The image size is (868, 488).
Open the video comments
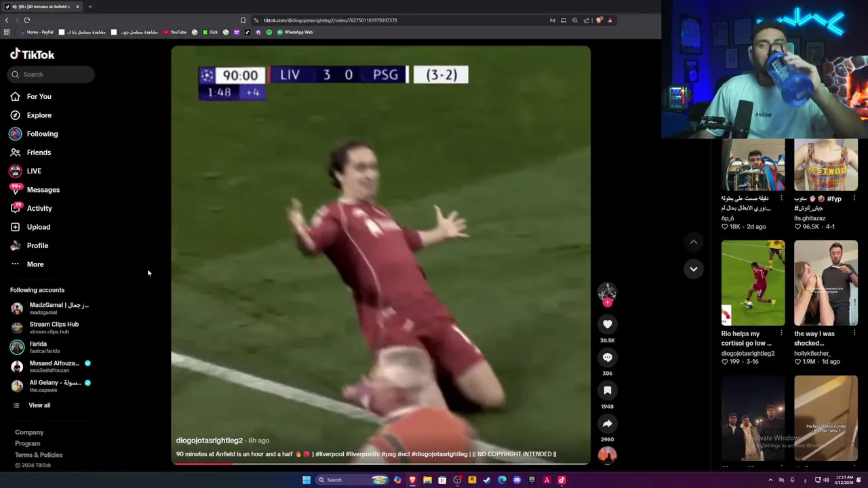(608, 357)
